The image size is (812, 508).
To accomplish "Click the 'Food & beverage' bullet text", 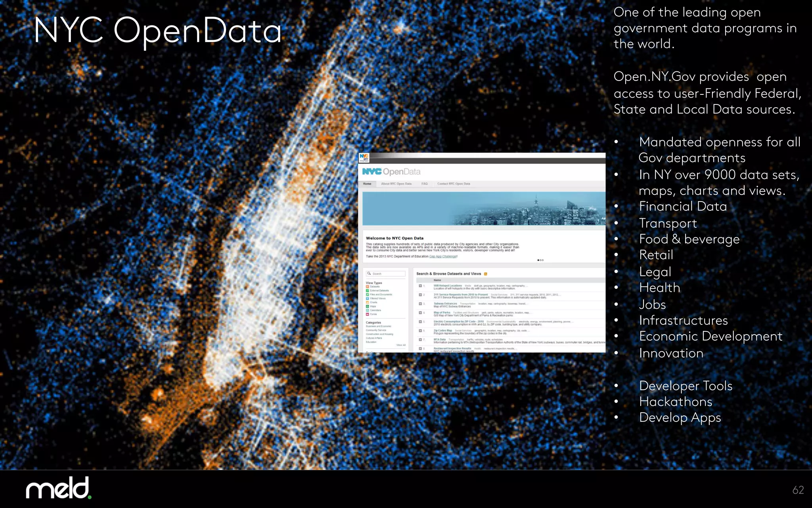I will click(x=689, y=239).
